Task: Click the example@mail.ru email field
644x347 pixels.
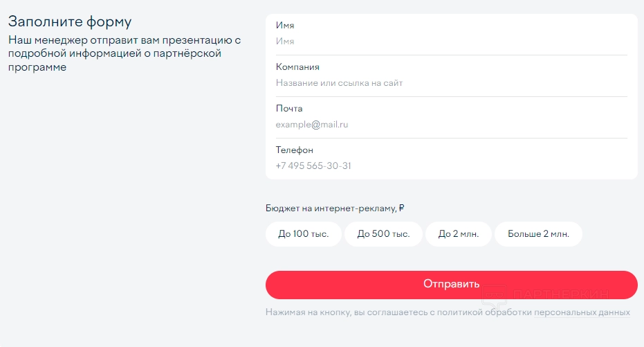Action: 450,125
